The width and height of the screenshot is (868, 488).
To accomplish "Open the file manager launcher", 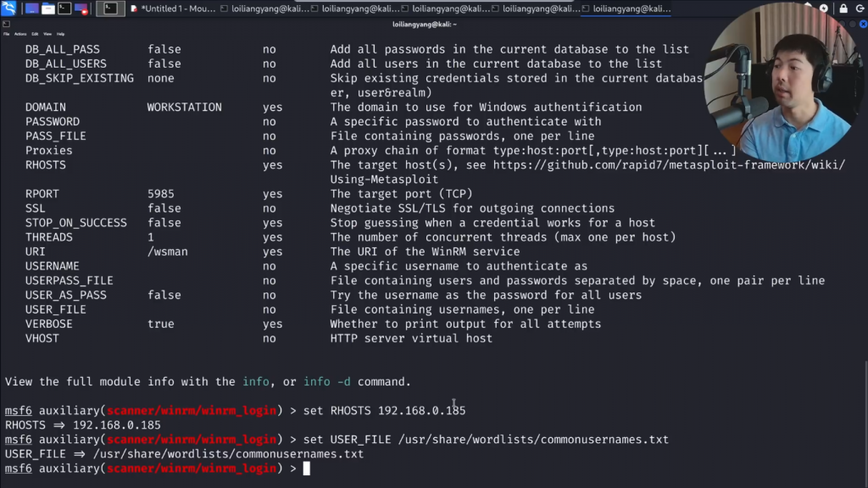I will pyautogui.click(x=48, y=8).
